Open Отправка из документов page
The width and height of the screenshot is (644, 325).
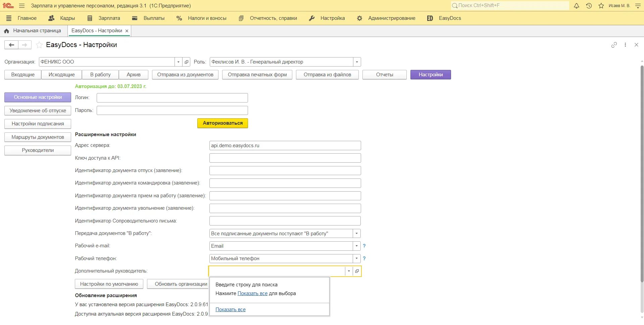(185, 75)
